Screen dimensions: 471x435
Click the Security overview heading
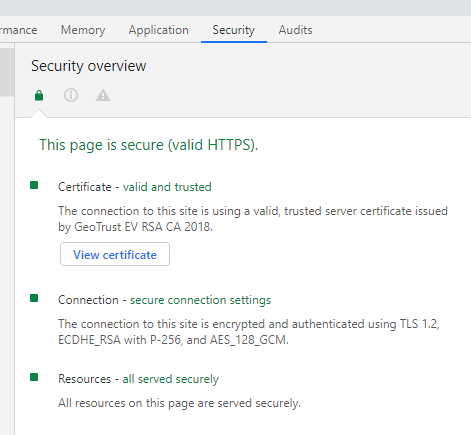pos(89,66)
